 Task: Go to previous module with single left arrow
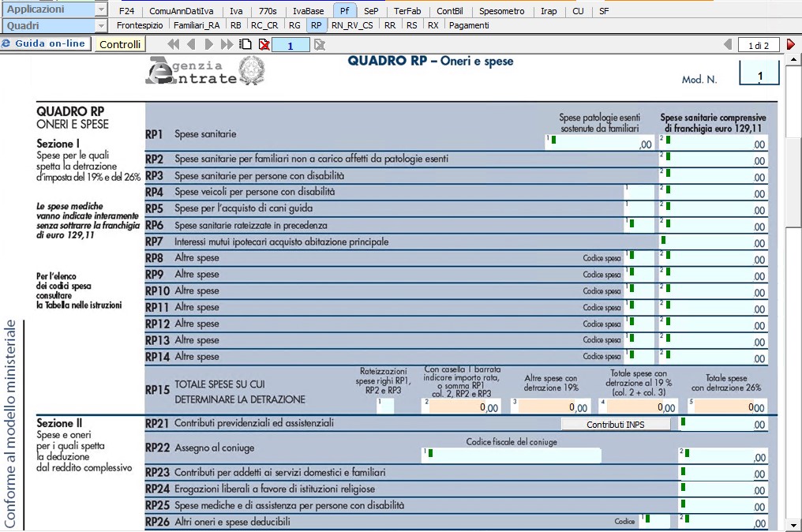point(191,44)
